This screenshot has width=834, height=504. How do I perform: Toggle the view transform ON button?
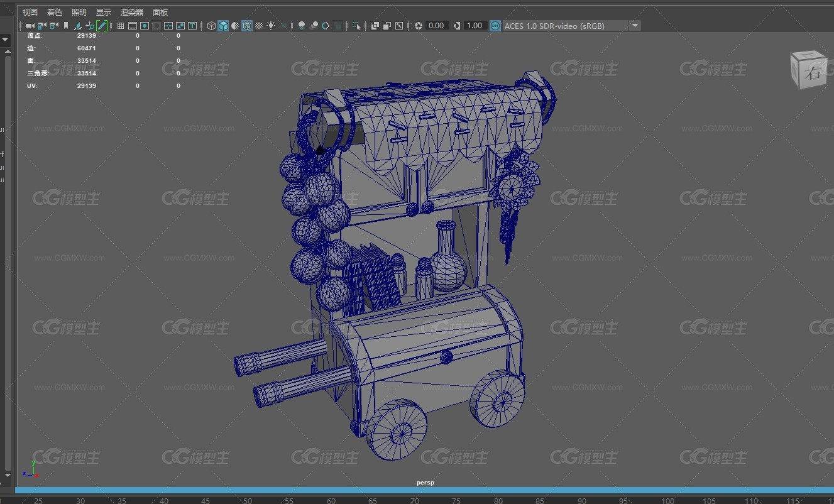click(x=495, y=26)
